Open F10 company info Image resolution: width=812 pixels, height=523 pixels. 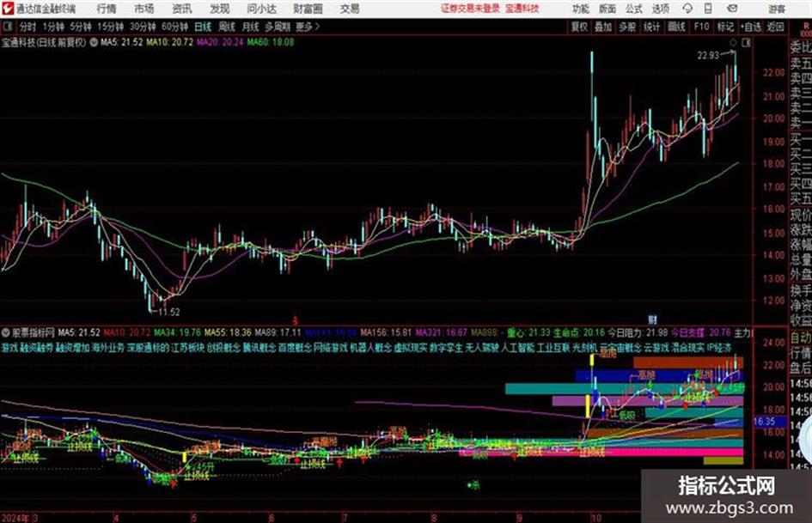[701, 27]
